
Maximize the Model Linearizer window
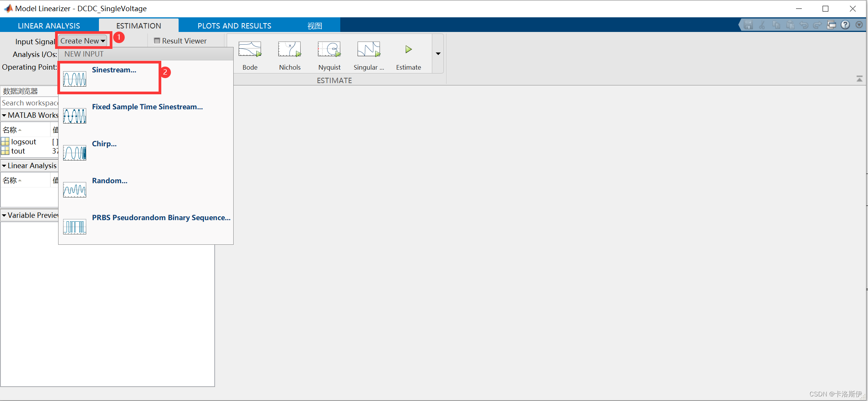(x=825, y=8)
